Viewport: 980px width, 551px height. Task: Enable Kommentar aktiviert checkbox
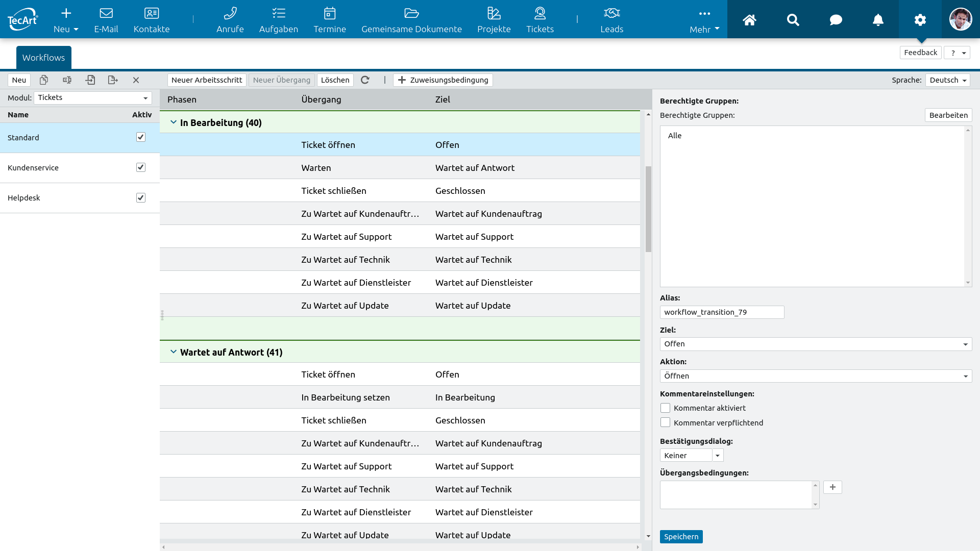tap(665, 408)
